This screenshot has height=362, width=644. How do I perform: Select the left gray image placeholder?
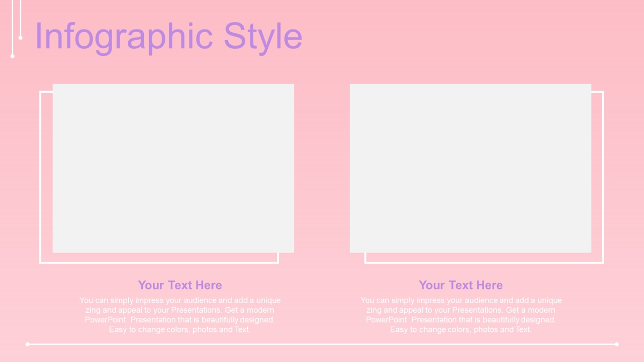point(173,168)
